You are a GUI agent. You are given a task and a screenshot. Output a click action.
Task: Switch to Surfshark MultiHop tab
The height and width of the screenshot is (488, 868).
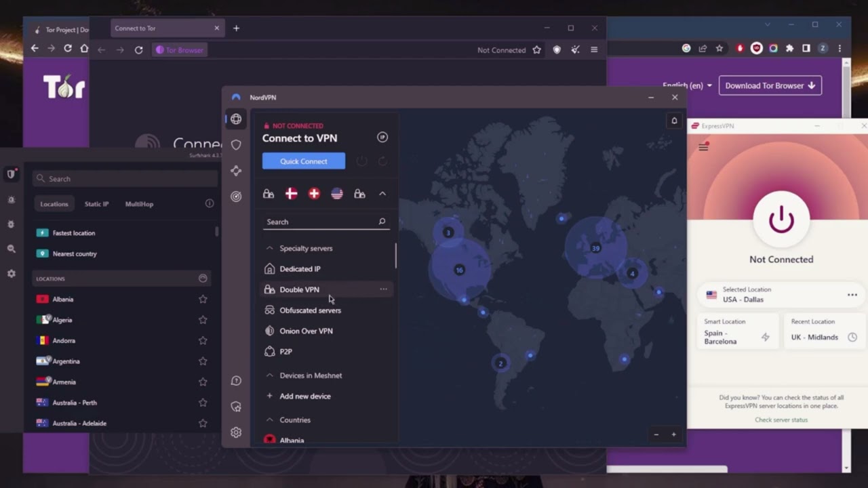[x=139, y=203]
